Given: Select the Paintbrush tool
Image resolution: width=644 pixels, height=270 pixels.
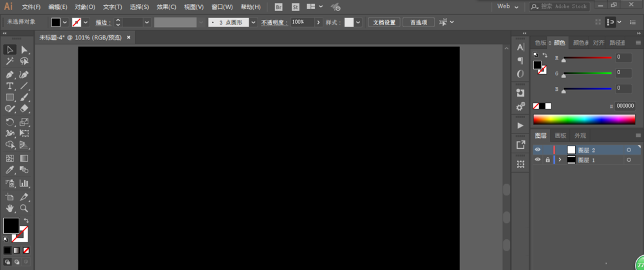Looking at the screenshot, I should pos(24,97).
